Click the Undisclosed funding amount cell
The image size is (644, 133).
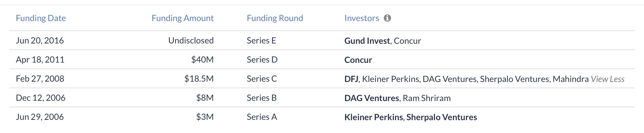coord(191,40)
